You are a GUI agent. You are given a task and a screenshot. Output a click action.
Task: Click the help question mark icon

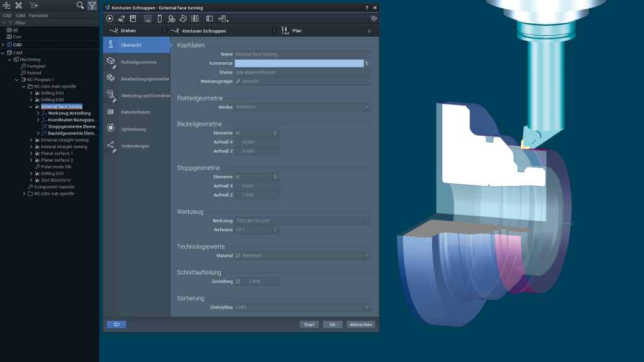[367, 7]
